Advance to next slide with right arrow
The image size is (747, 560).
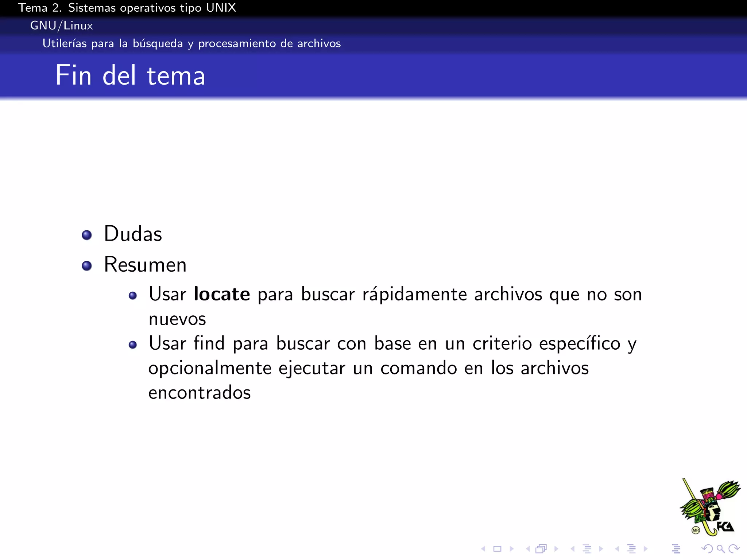(511, 549)
